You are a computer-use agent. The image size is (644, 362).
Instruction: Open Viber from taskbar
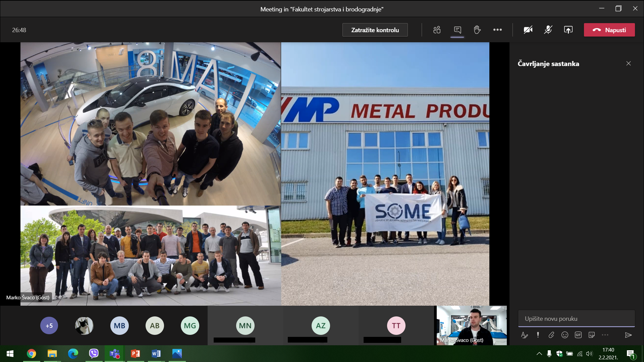94,354
